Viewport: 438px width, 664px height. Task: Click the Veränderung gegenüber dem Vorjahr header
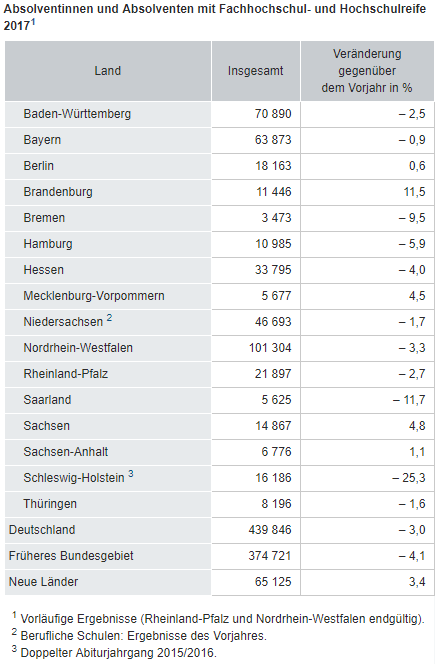[367, 71]
